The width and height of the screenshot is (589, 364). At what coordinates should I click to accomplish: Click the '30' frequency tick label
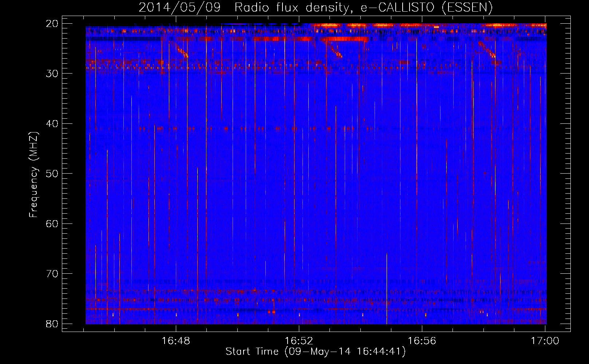click(x=52, y=74)
